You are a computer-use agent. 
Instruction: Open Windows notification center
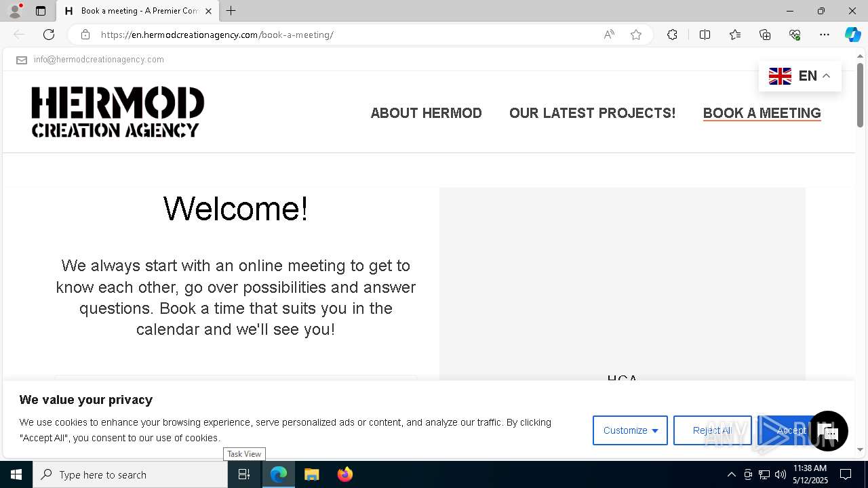pyautogui.click(x=846, y=474)
